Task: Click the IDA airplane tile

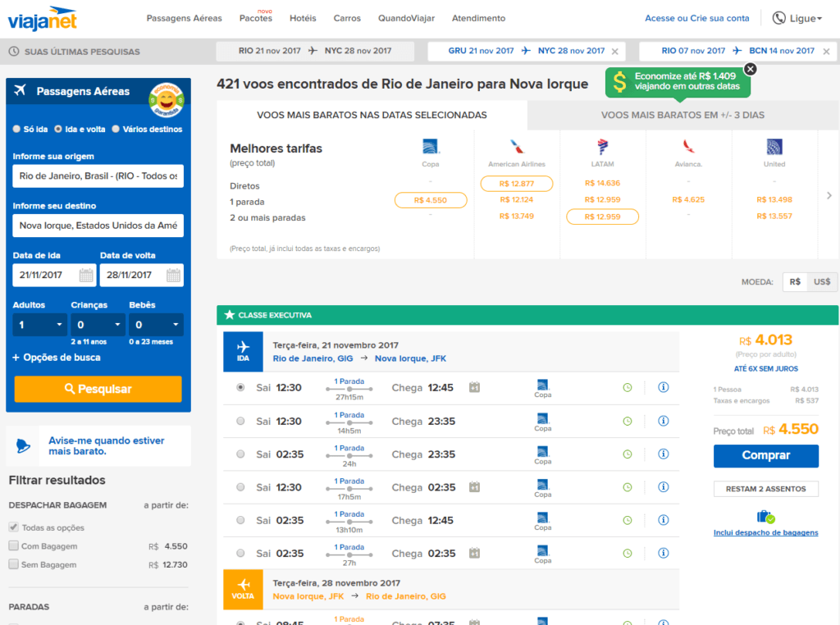Action: tap(243, 352)
